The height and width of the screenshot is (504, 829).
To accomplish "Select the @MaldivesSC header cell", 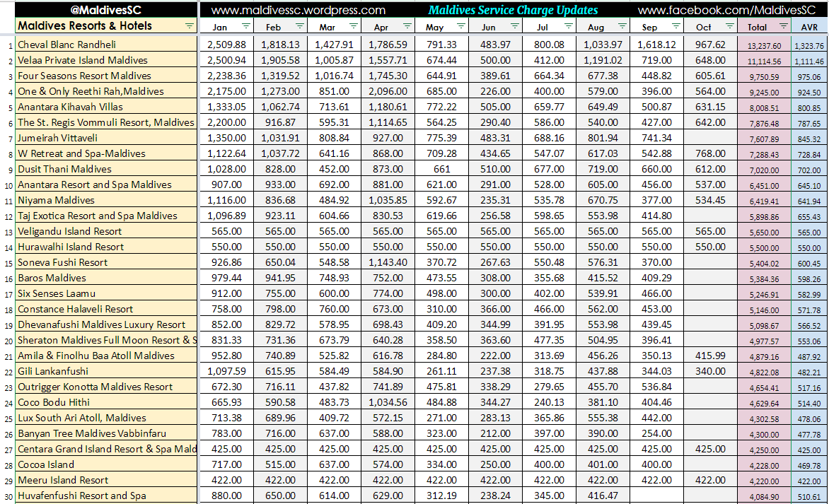I will 105,10.
